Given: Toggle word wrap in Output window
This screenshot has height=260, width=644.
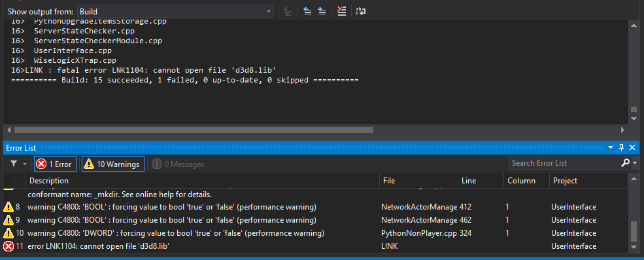Looking at the screenshot, I should 361,12.
